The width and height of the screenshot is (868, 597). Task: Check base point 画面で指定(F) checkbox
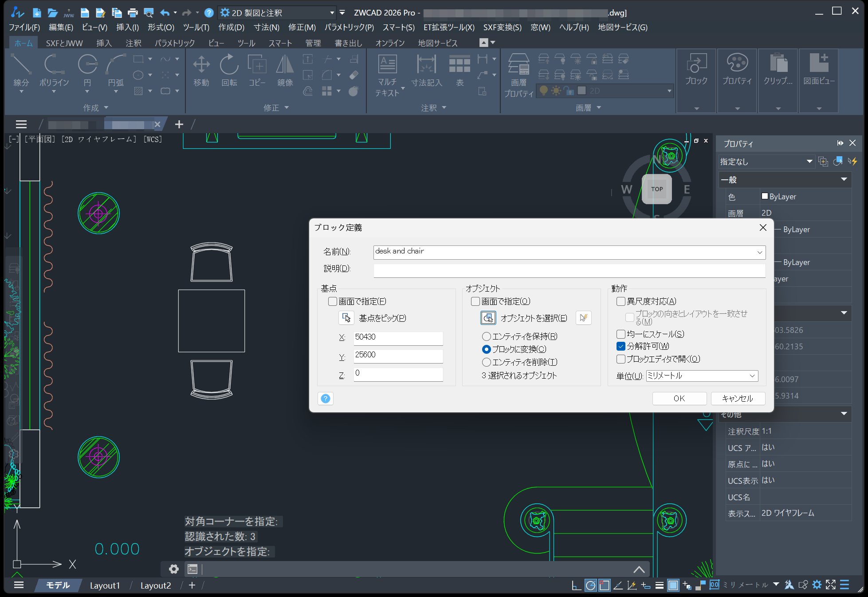pos(333,301)
